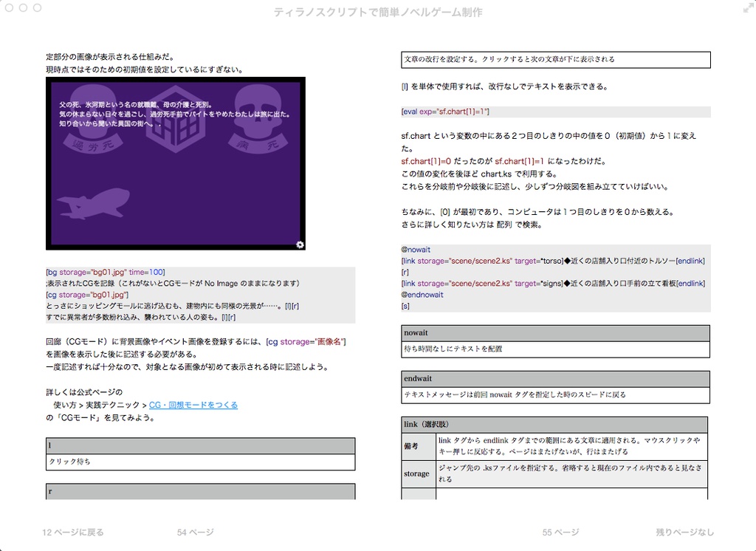Click the macOS window minimize button
The height and width of the screenshot is (551, 756).
pyautogui.click(x=23, y=7)
